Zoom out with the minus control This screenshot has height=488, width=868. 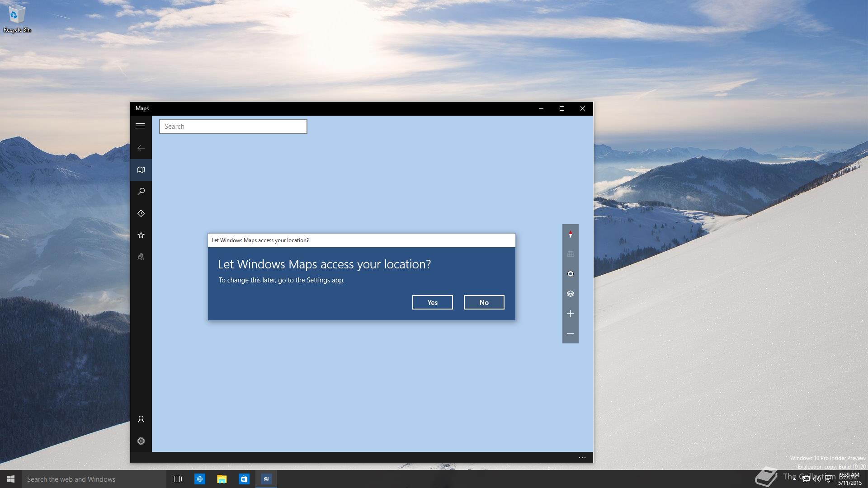pyautogui.click(x=571, y=333)
